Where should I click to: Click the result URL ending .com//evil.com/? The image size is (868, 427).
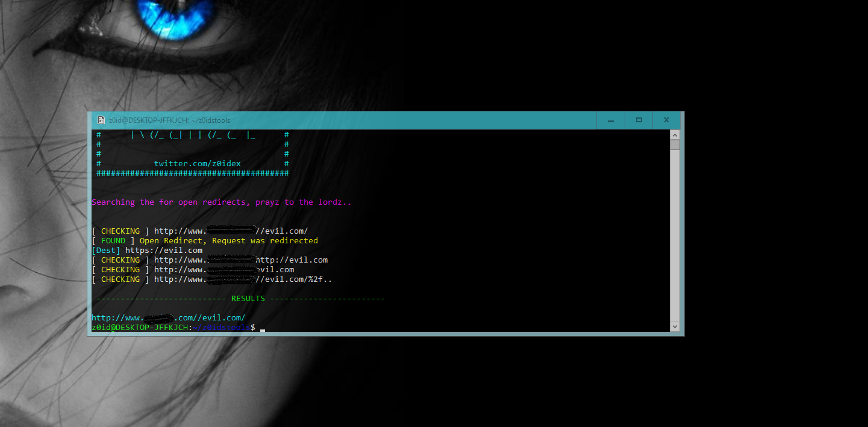[169, 318]
